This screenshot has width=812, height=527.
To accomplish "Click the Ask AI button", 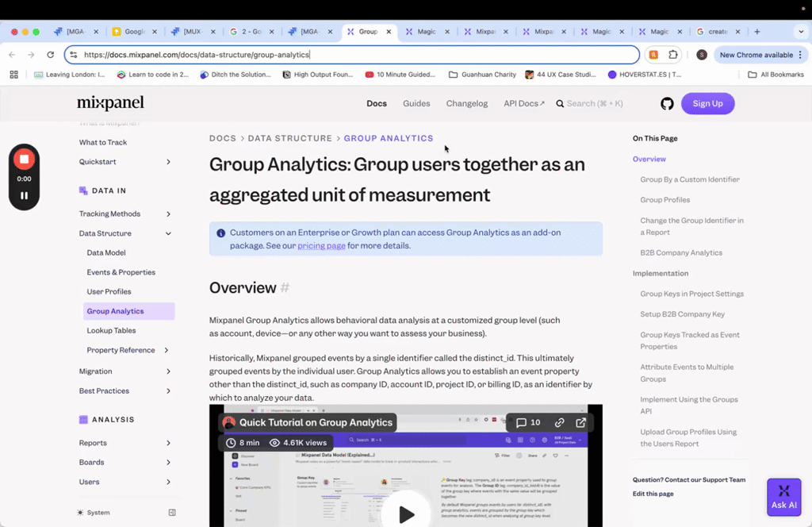I will click(x=783, y=497).
